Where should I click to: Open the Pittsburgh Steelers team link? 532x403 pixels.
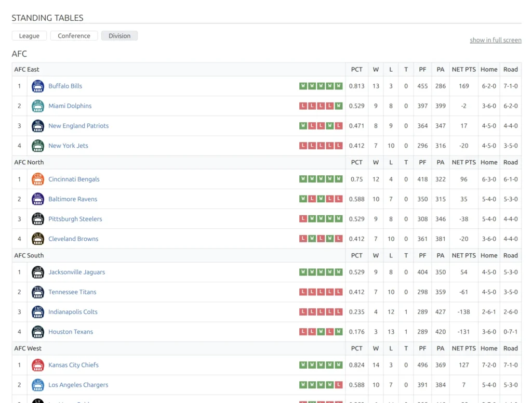[75, 218]
